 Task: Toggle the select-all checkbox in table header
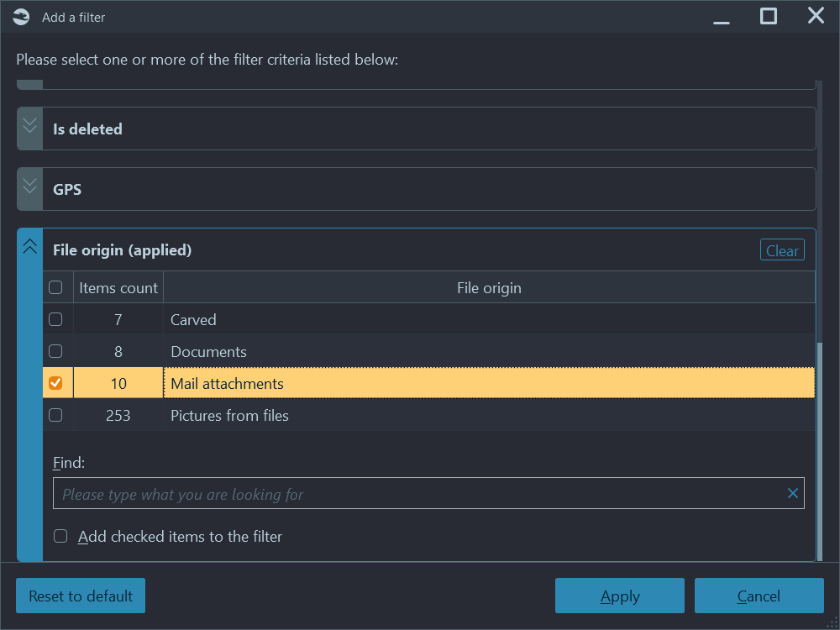point(55,287)
